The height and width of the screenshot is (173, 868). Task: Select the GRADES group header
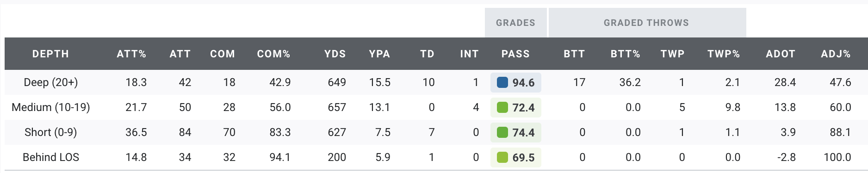(x=515, y=23)
